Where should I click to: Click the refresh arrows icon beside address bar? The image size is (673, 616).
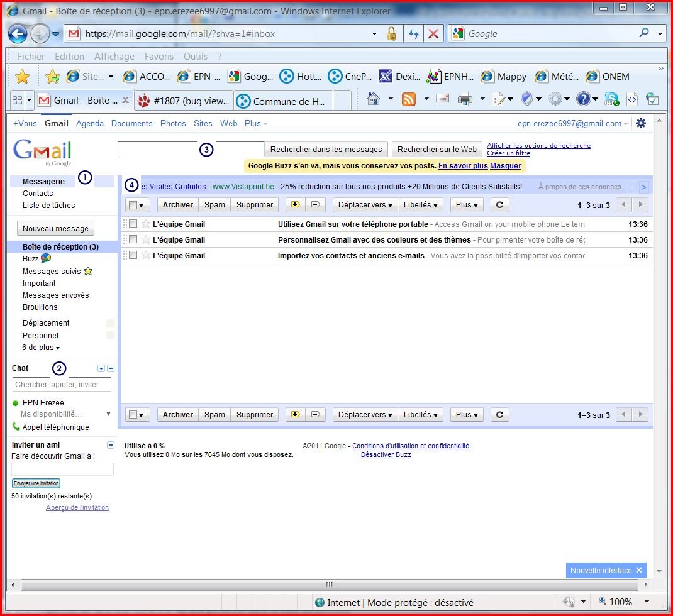tap(414, 34)
